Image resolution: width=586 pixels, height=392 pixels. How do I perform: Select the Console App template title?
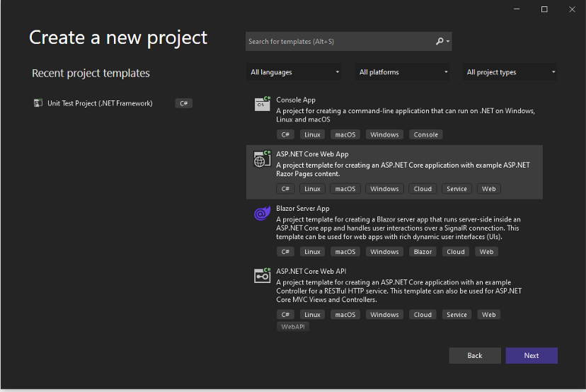[x=296, y=100]
